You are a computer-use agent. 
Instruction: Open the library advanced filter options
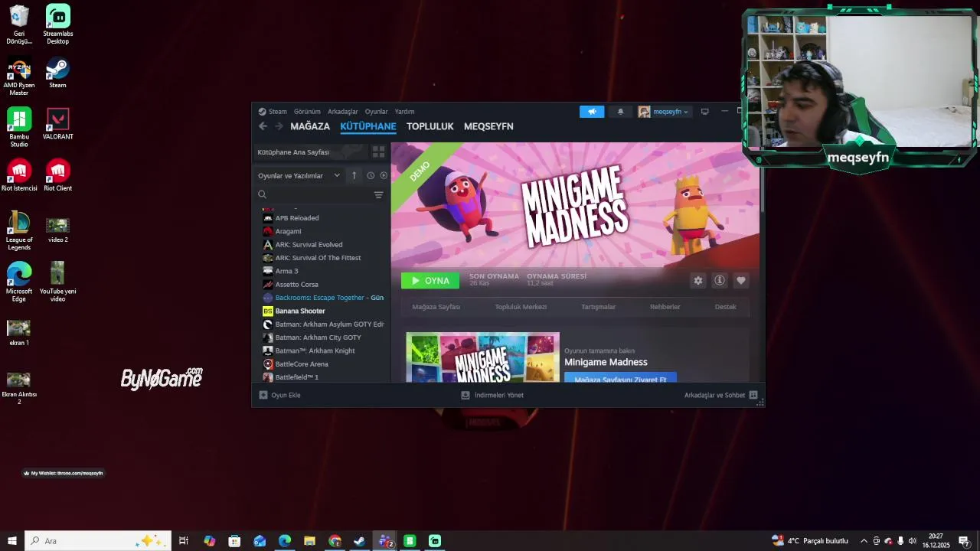(378, 195)
